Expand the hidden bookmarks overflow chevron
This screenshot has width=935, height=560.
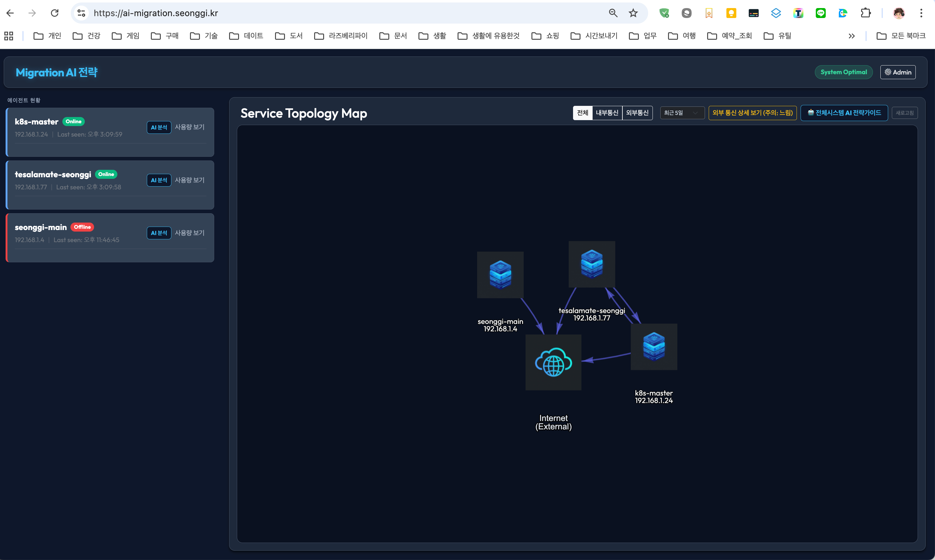pos(851,36)
